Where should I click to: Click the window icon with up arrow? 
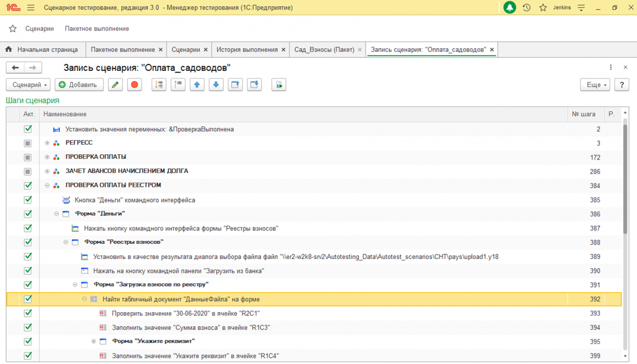(x=235, y=85)
